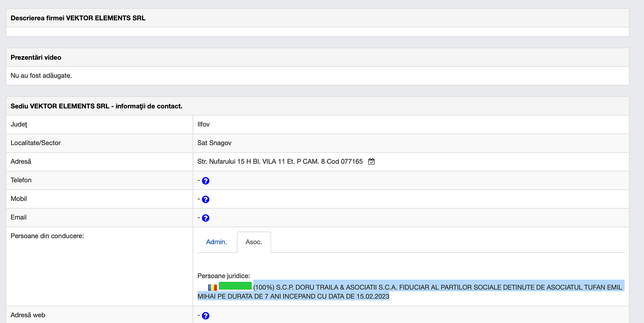Click the help icon in Adresă web row
Screen dimensions: 644x323
205,316
